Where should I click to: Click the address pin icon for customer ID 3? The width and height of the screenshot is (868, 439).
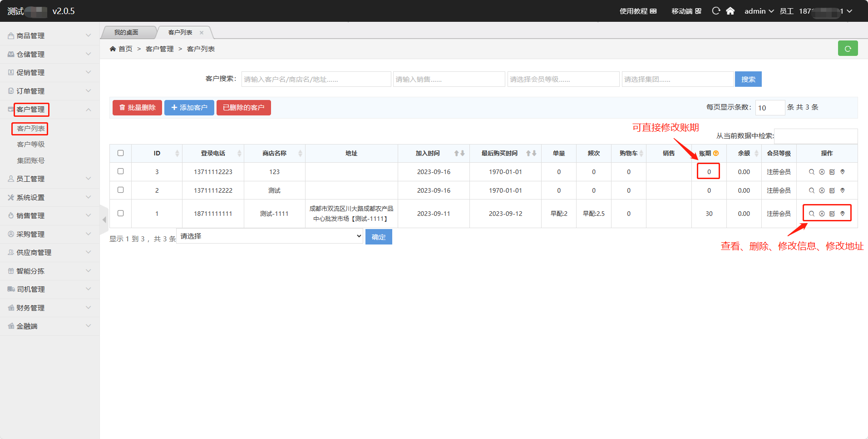pos(843,172)
